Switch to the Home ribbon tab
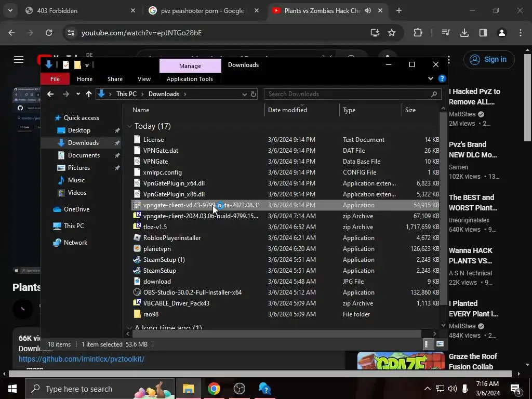 click(x=85, y=79)
